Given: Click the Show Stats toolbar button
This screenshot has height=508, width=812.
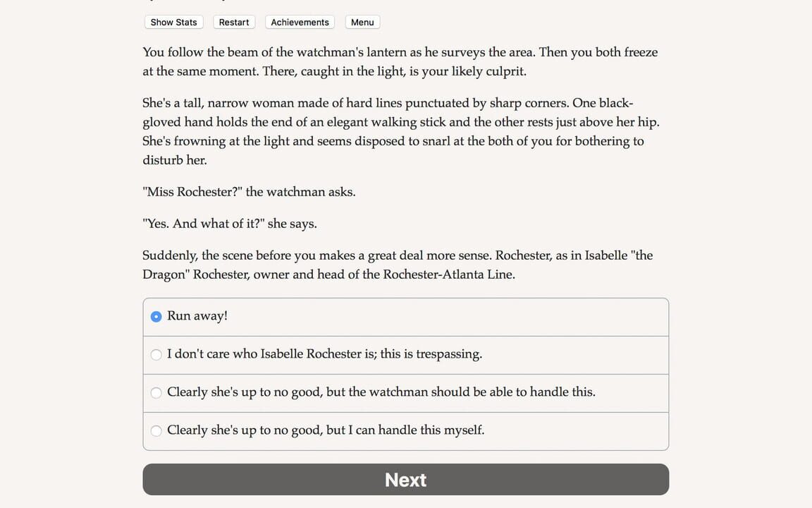Looking at the screenshot, I should (173, 22).
